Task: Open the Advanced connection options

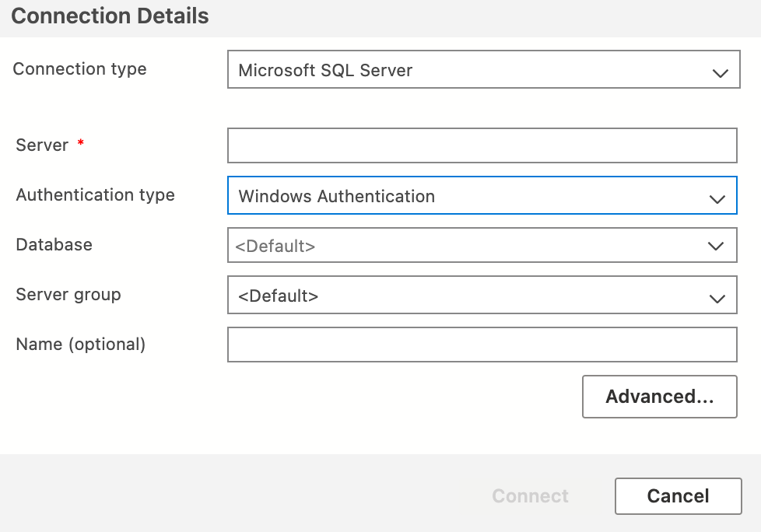Action: point(659,396)
